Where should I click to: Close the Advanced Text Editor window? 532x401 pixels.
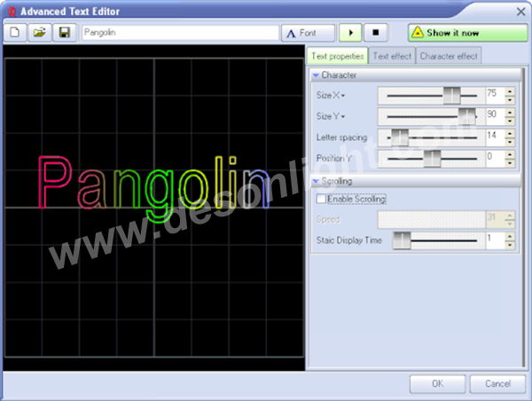click(x=520, y=12)
